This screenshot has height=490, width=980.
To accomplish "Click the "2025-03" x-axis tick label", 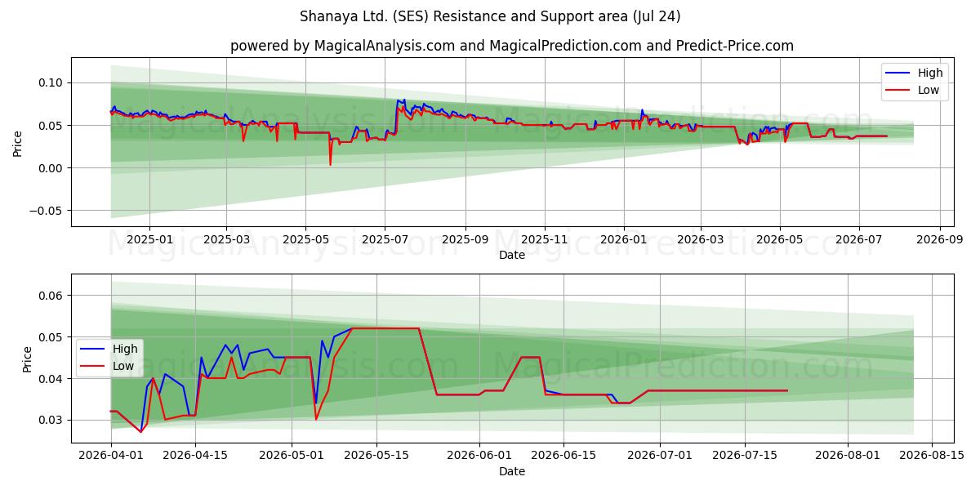I will point(226,240).
